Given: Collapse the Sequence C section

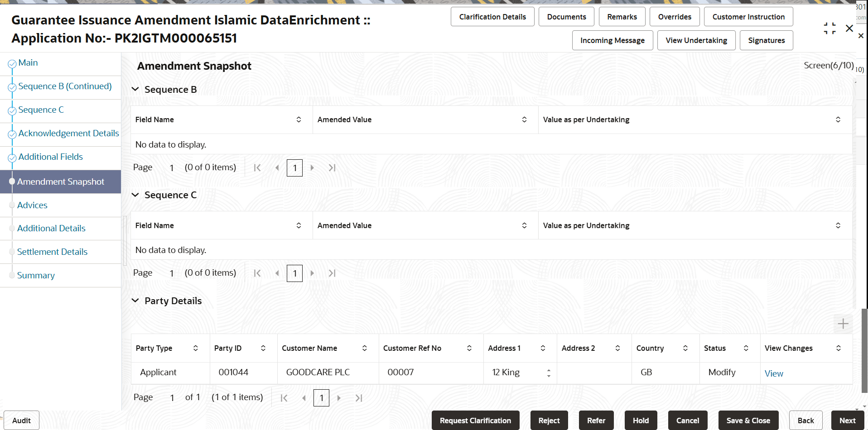Looking at the screenshot, I should coord(135,195).
